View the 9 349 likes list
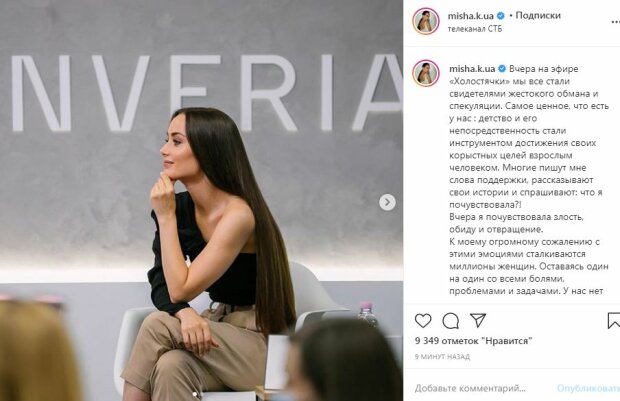This screenshot has width=620, height=401. click(473, 341)
